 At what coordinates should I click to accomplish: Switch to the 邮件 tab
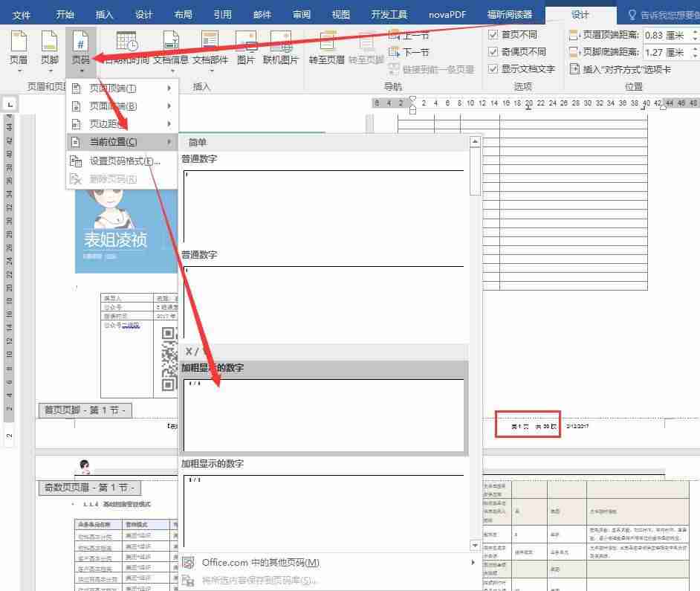[262, 14]
